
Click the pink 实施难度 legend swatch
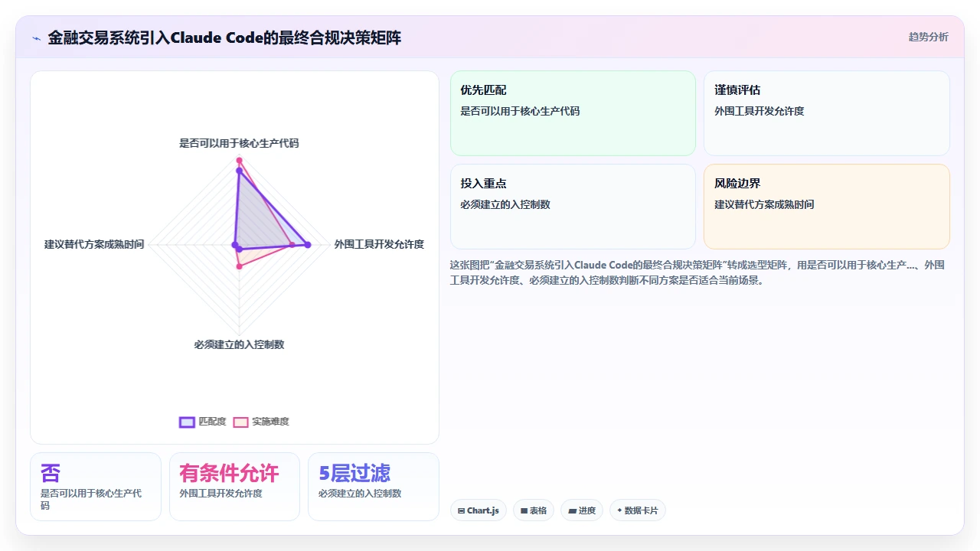[241, 422]
